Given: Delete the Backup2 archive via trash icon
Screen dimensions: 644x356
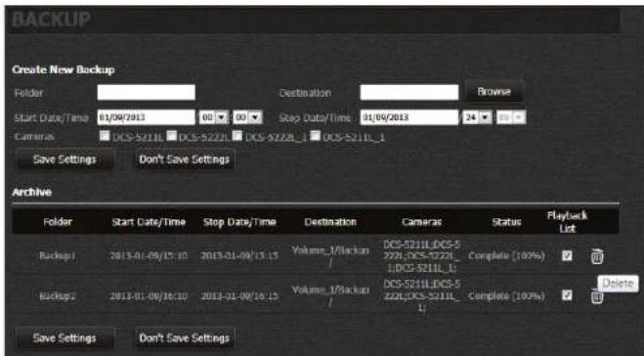Looking at the screenshot, I should (x=596, y=297).
